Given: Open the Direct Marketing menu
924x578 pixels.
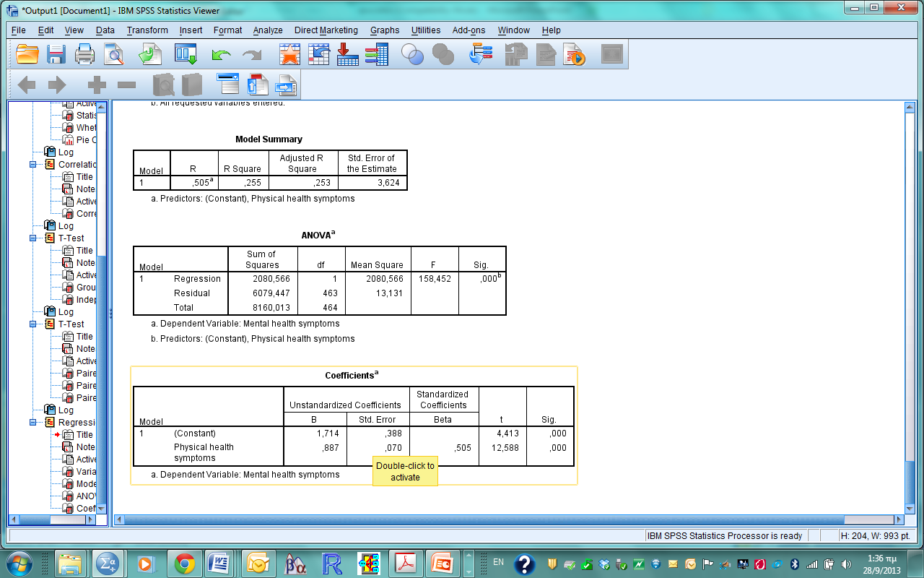Looking at the screenshot, I should (x=326, y=30).
